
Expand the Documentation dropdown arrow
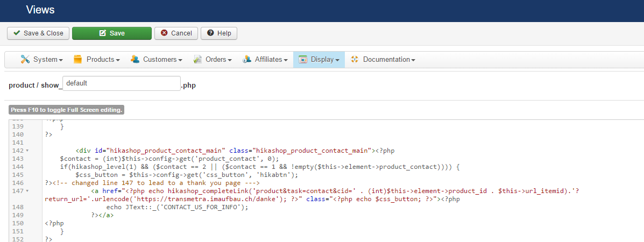(413, 60)
